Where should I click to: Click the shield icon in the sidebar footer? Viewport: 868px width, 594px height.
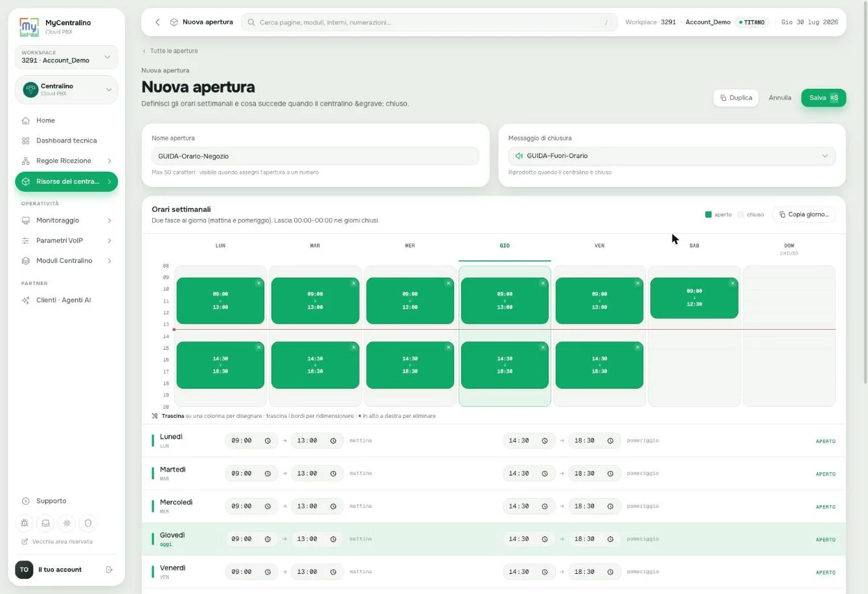click(x=88, y=523)
